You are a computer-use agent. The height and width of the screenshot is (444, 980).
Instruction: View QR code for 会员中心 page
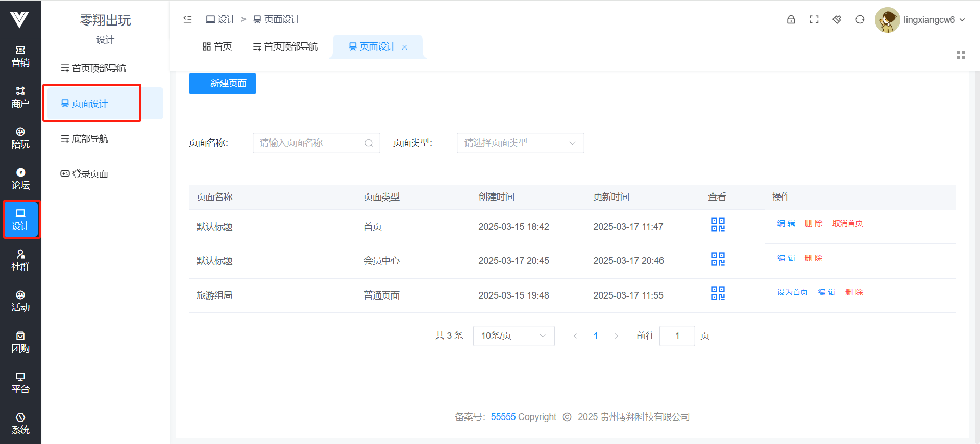tap(718, 259)
